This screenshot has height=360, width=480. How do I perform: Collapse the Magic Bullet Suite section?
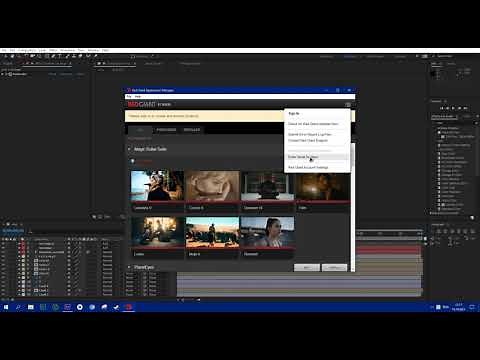tap(129, 149)
